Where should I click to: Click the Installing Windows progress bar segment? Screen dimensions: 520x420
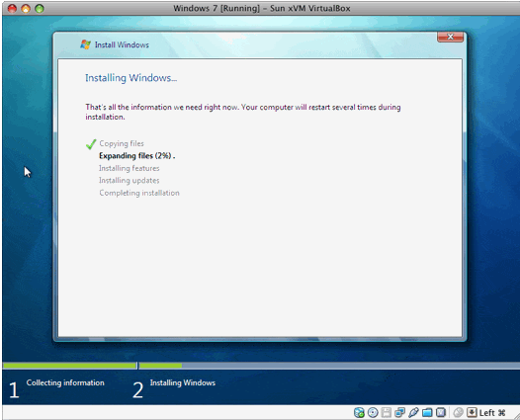coord(329,366)
